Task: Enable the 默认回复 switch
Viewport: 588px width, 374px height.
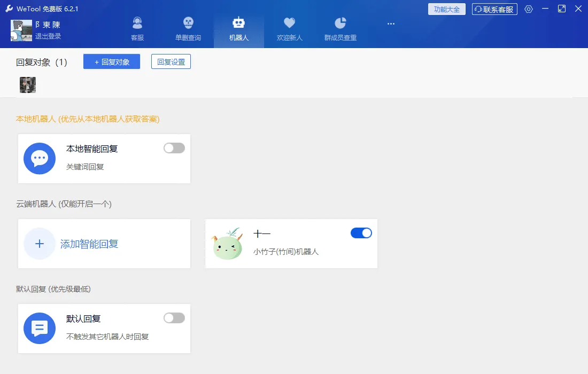Action: [174, 318]
